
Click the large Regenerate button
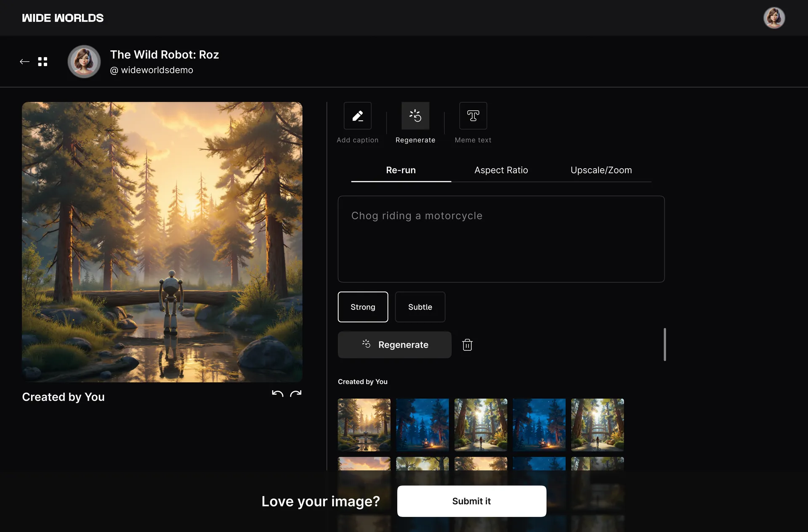(x=395, y=345)
